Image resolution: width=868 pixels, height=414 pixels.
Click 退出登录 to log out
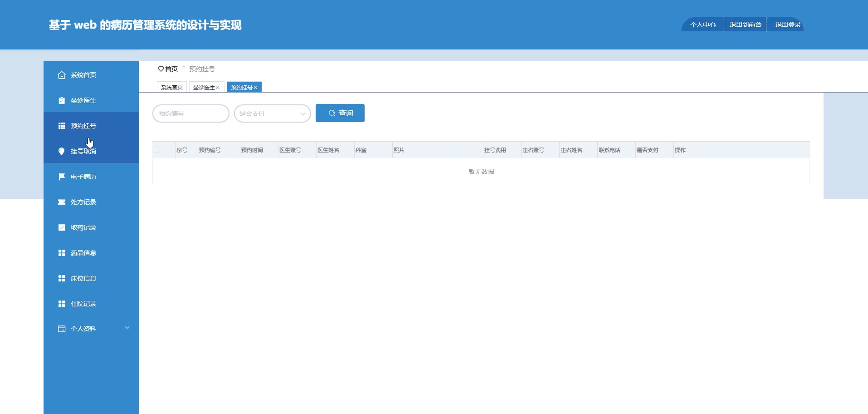coord(788,25)
